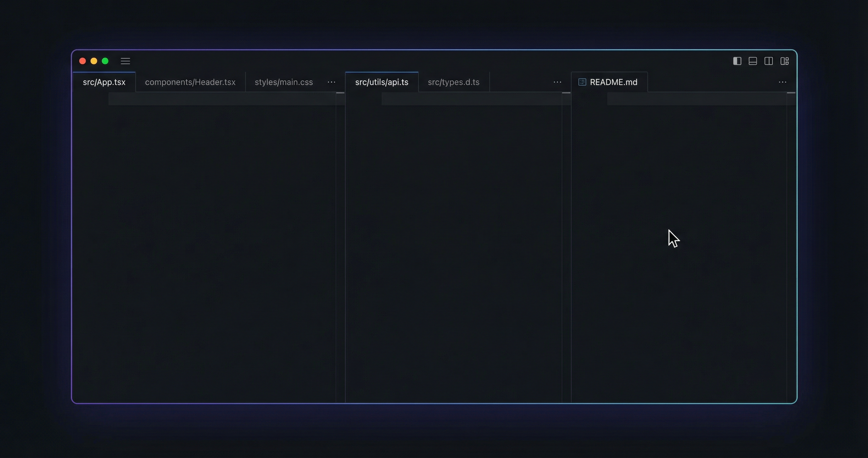Toggle the split editor layout icon
868x458 pixels.
coord(769,61)
